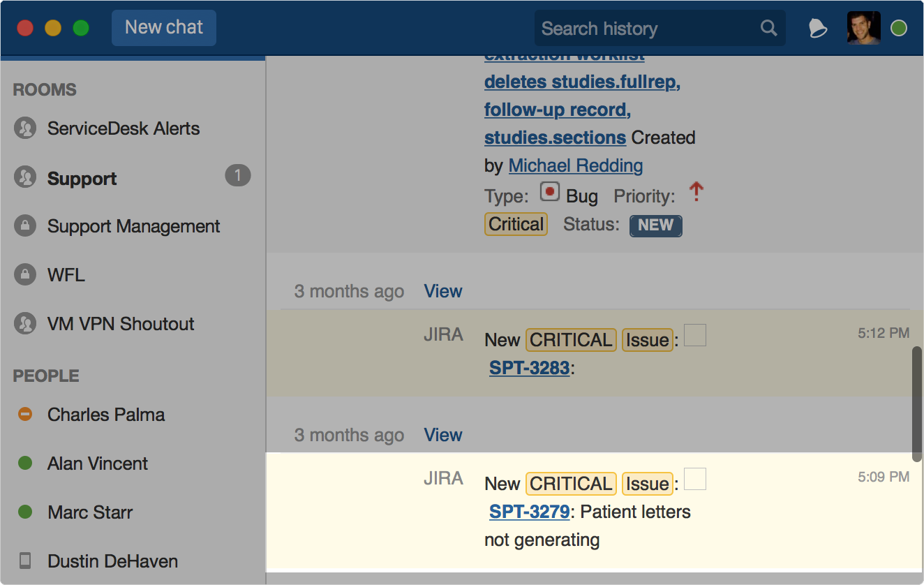Click the Support unread count badge
The image size is (924, 585).
(237, 176)
